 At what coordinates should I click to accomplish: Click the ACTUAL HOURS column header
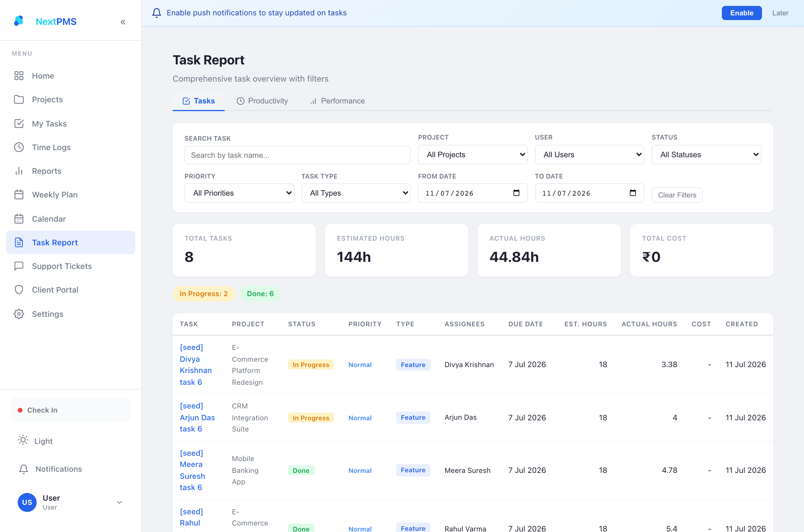[x=649, y=324]
